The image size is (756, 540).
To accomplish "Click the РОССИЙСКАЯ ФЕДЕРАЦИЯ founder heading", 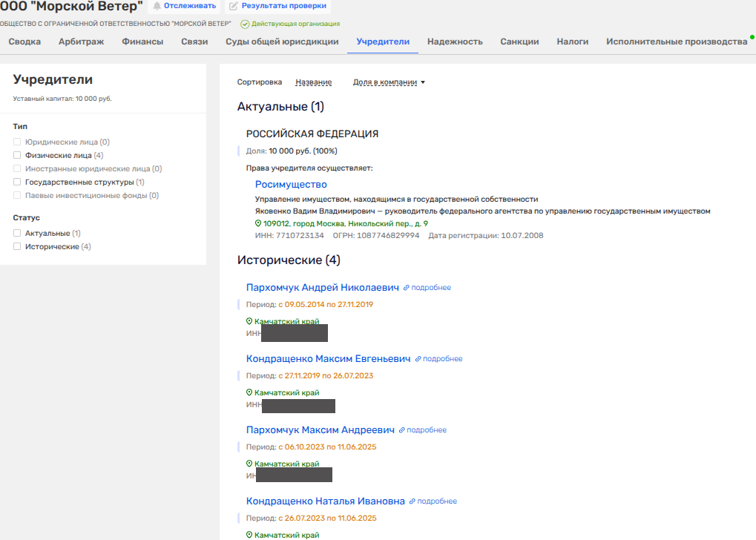I will click(312, 134).
